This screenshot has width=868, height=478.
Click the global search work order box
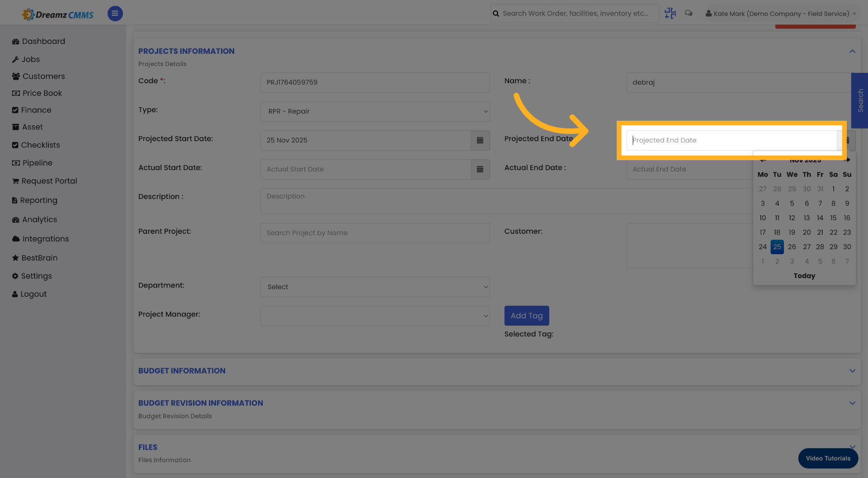point(575,14)
